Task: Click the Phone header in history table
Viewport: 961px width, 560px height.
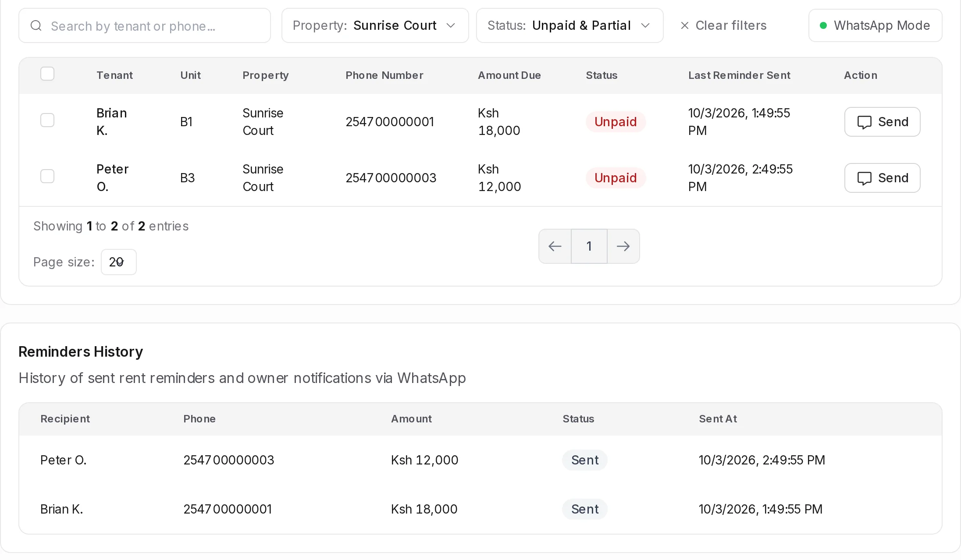Action: point(199,419)
